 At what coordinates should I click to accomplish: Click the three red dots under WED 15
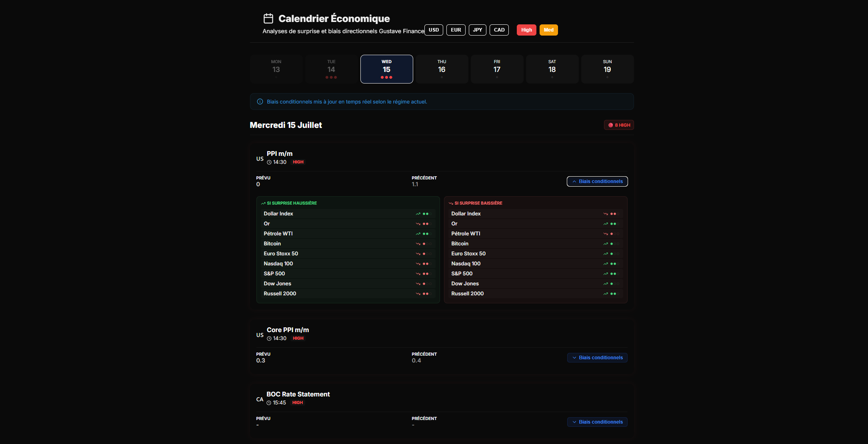pyautogui.click(x=386, y=77)
